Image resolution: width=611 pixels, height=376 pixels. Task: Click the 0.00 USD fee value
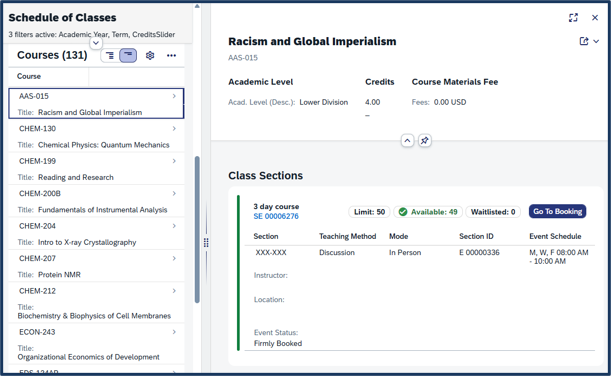[450, 102]
